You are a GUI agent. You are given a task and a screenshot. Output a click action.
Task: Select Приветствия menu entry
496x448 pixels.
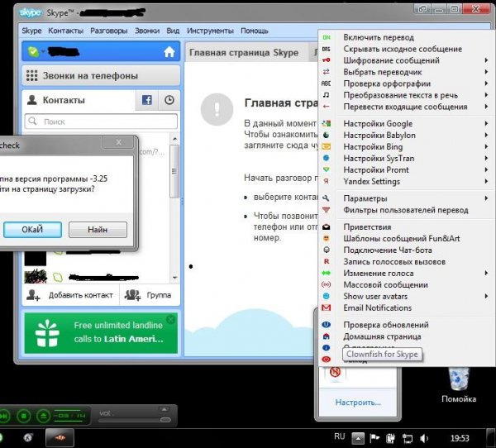click(367, 226)
